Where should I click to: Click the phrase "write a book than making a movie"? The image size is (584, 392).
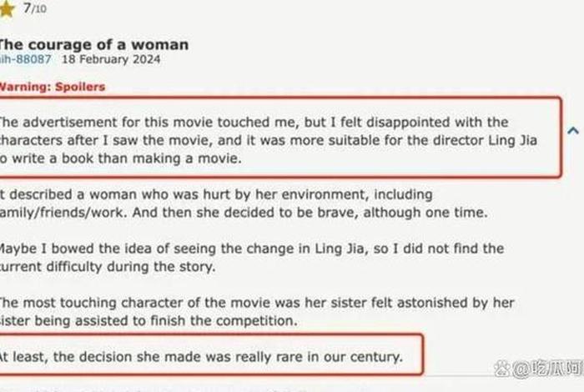[x=116, y=158]
